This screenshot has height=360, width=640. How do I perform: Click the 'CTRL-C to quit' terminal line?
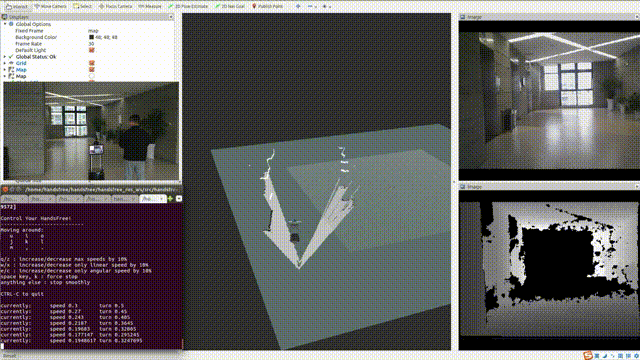click(x=22, y=294)
